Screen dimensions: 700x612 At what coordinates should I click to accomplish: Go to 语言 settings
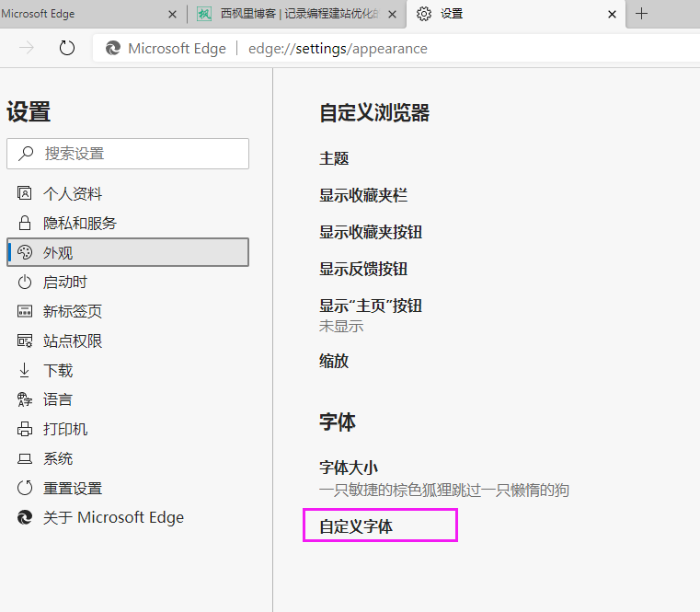128,399
